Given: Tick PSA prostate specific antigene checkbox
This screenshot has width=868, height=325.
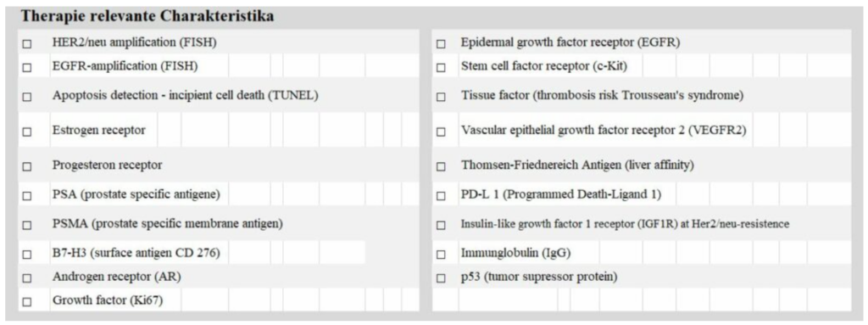Looking at the screenshot, I should 27,196.
